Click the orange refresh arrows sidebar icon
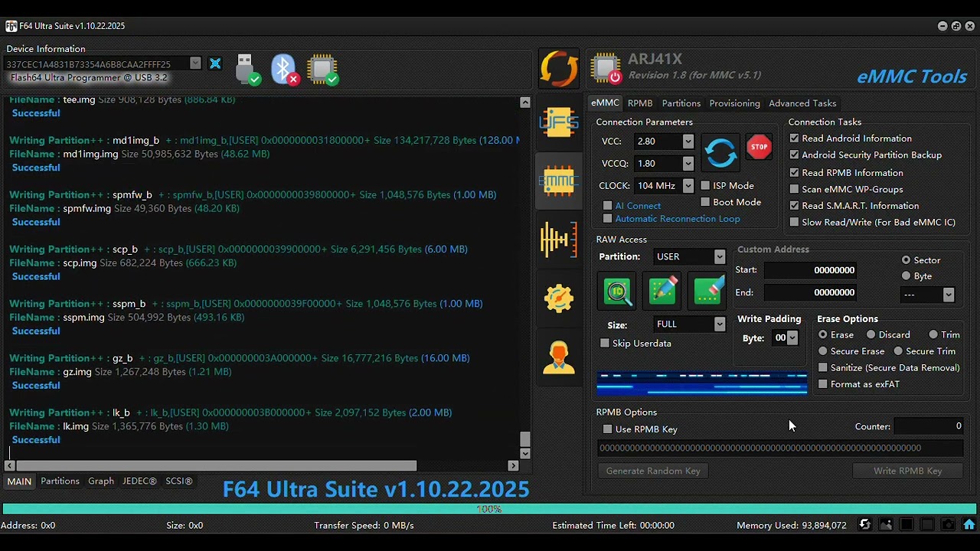Screen dimensions: 980x551 (559, 67)
